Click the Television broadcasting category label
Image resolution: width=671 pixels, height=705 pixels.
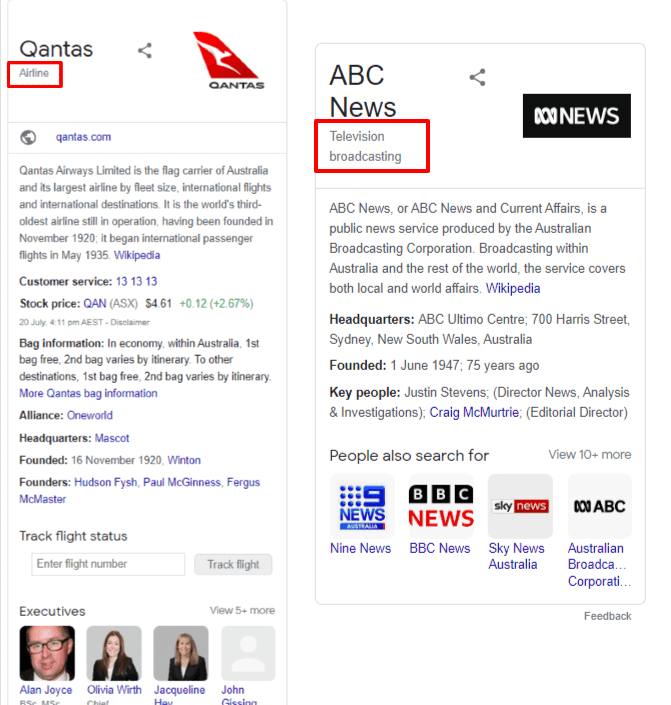pyautogui.click(x=365, y=146)
